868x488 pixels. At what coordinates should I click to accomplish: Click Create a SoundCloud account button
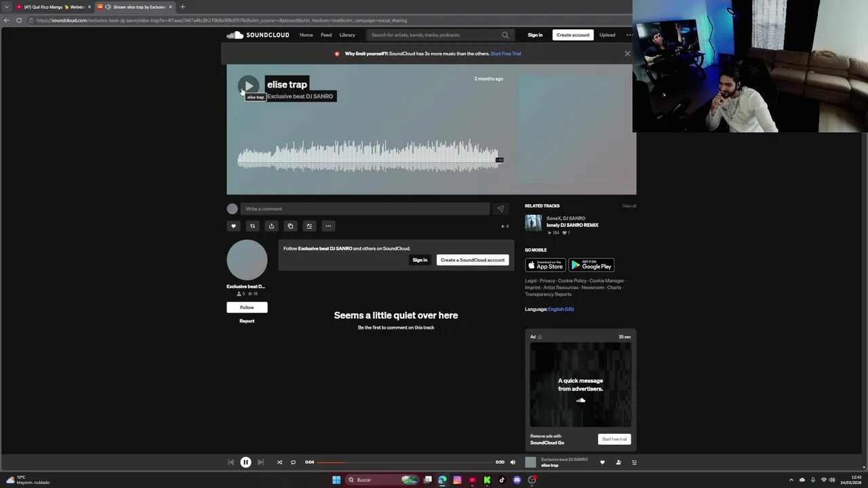click(x=473, y=260)
